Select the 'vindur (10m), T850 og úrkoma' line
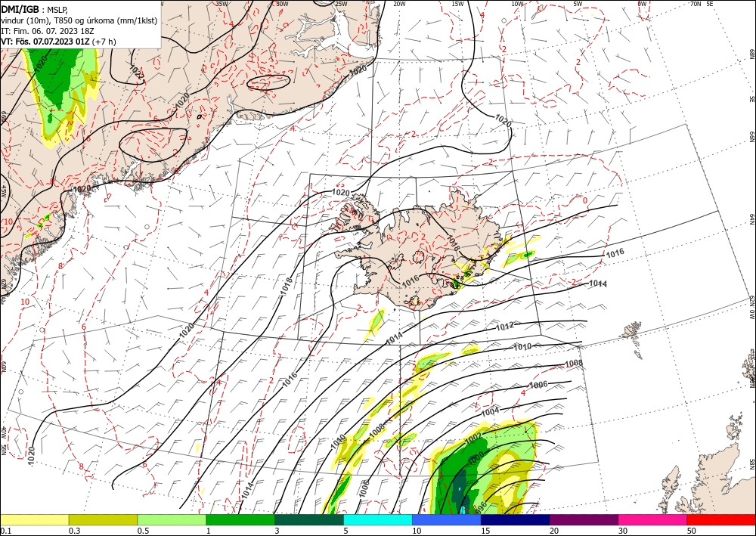The height and width of the screenshot is (536, 756). [x=79, y=20]
